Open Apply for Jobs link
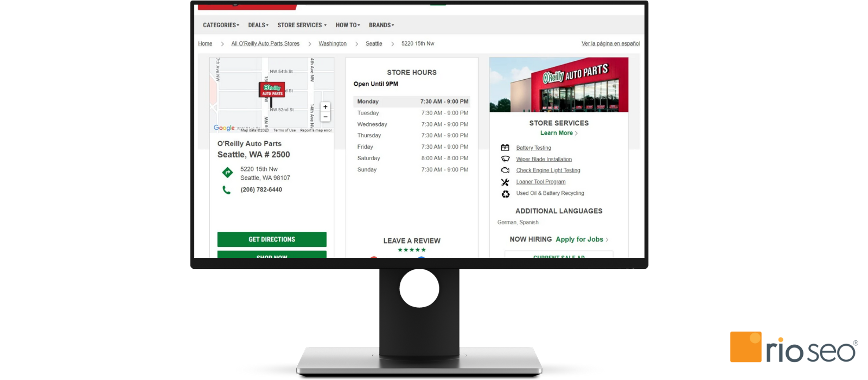 [x=579, y=239]
